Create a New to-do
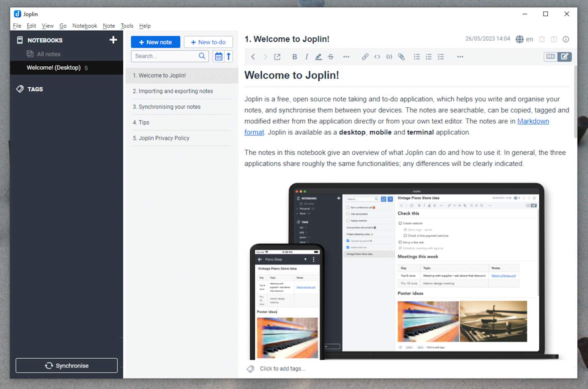Screen dimensions: 588x389 [208, 42]
